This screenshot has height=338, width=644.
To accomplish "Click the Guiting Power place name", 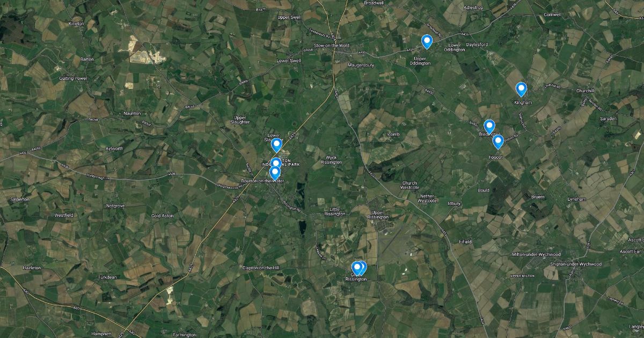I will 73,78.
